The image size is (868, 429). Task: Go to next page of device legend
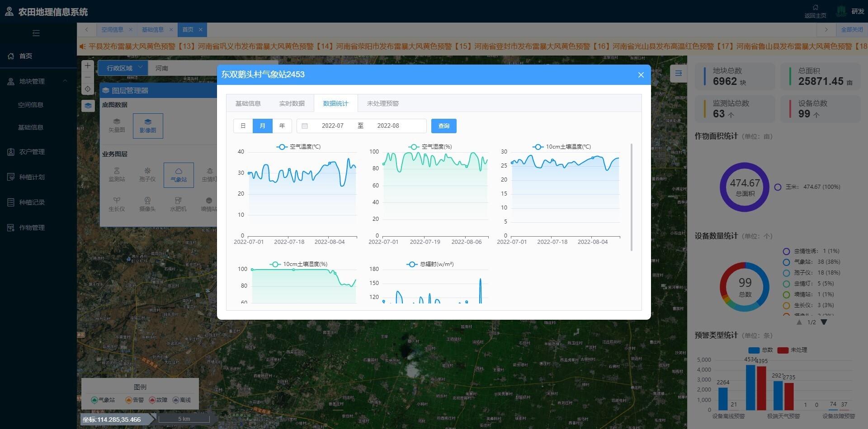click(824, 322)
